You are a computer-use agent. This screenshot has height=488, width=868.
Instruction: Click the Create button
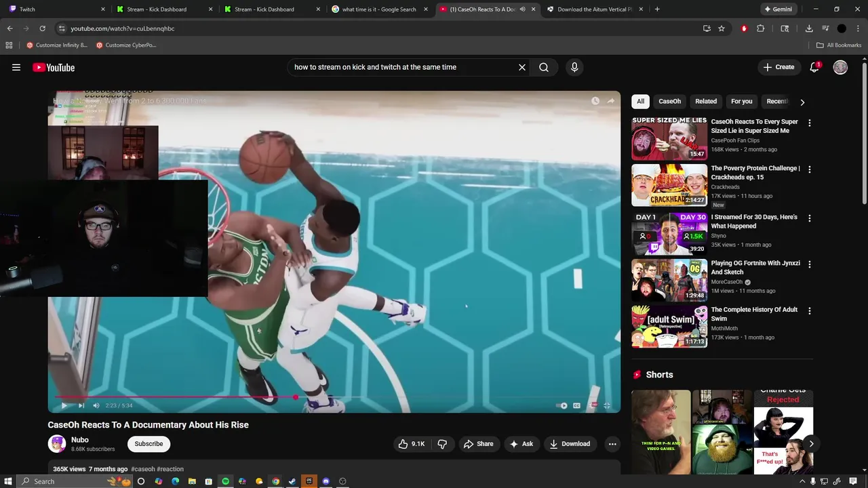click(778, 67)
